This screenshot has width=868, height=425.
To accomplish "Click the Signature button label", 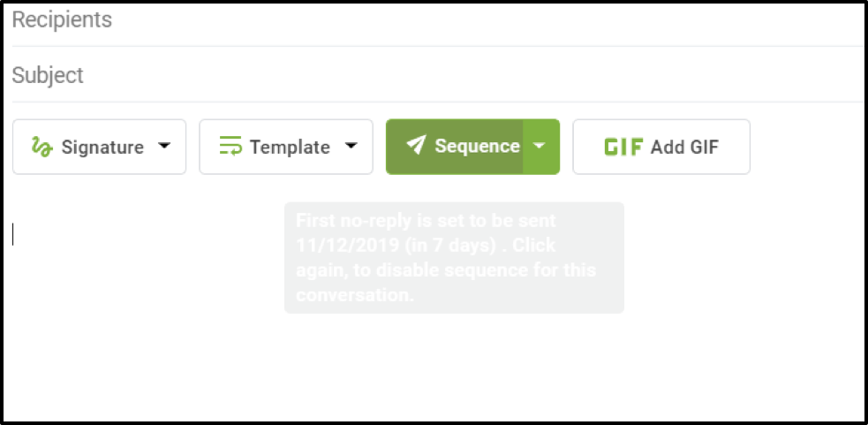I will pos(102,147).
